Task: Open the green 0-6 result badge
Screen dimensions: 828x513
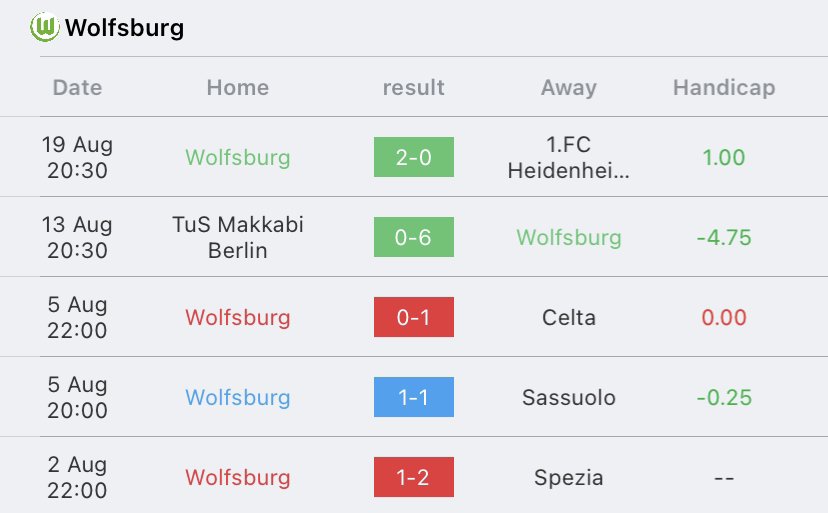Action: point(414,237)
